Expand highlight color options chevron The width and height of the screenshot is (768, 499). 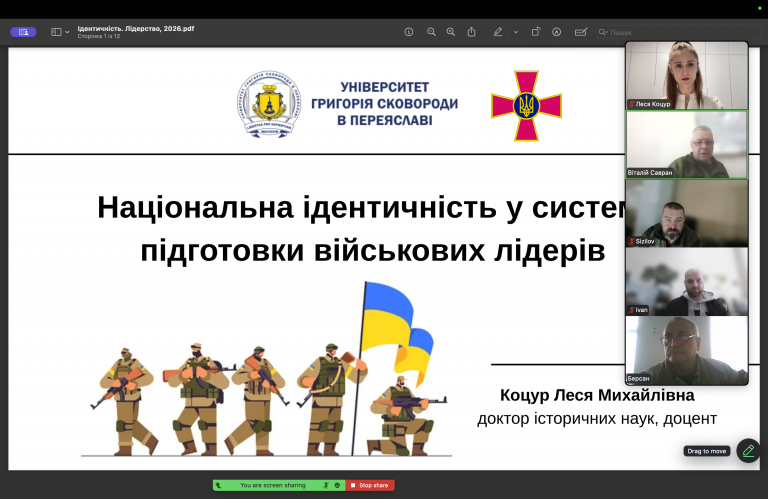coord(516,32)
